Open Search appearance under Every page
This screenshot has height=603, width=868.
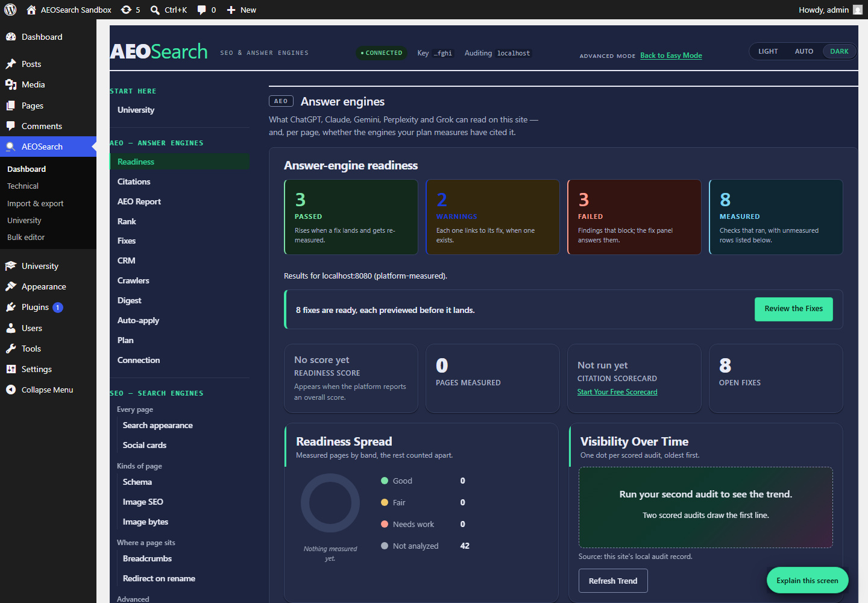(158, 425)
